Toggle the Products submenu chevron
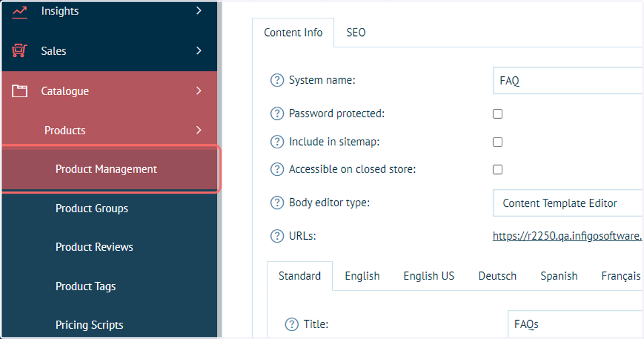644x339 pixels. point(199,130)
